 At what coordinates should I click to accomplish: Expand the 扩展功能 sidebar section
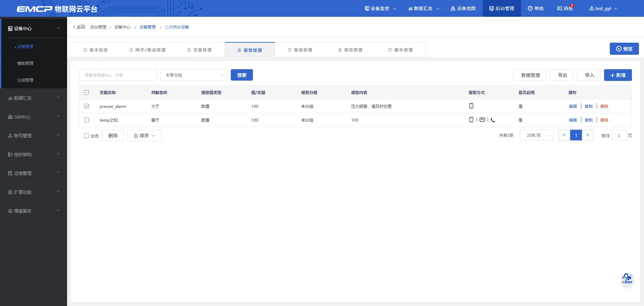click(x=34, y=192)
